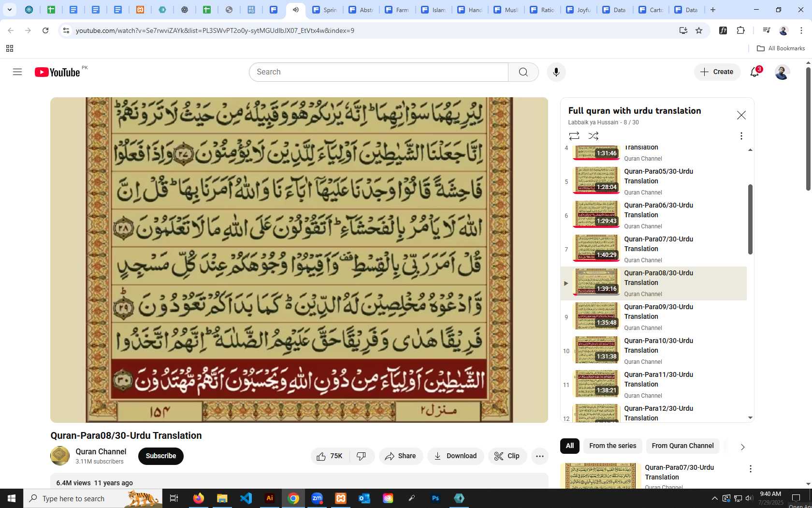
Task: Go back in browser history
Action: click(11, 30)
